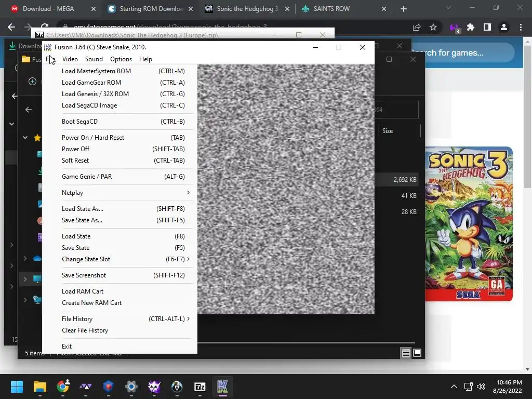
Task: Select Load State (F8)
Action: point(120,236)
